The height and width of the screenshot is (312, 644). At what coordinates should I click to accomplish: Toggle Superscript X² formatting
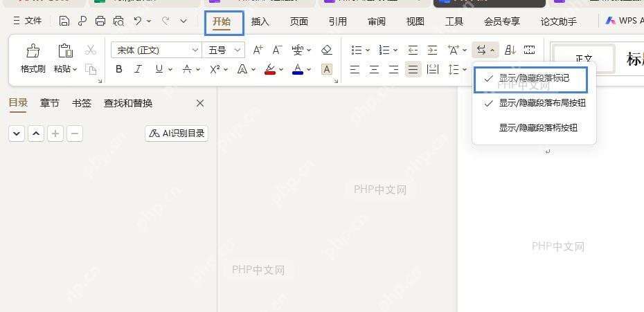pyautogui.click(x=215, y=69)
